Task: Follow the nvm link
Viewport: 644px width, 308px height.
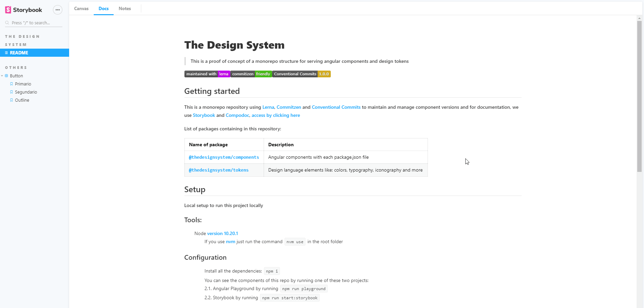Action: (x=231, y=241)
